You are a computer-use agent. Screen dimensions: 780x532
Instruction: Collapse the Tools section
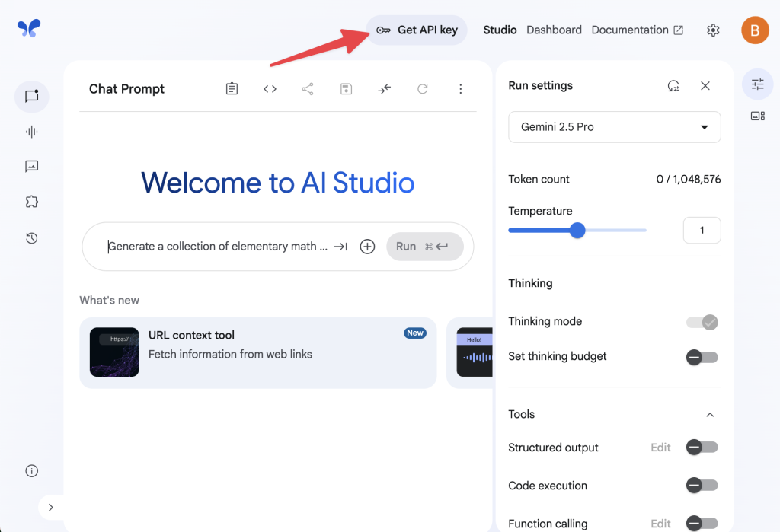[x=709, y=415]
